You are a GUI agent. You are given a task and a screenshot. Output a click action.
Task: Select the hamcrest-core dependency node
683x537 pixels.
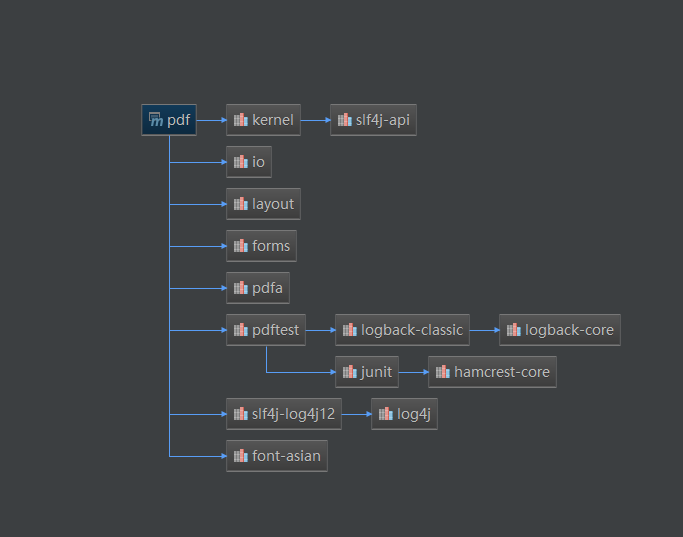pos(492,372)
